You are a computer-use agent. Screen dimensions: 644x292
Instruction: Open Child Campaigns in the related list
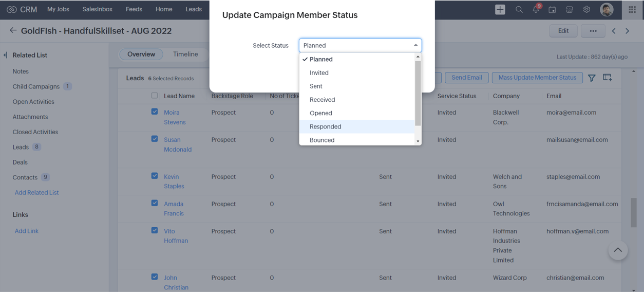click(x=36, y=86)
